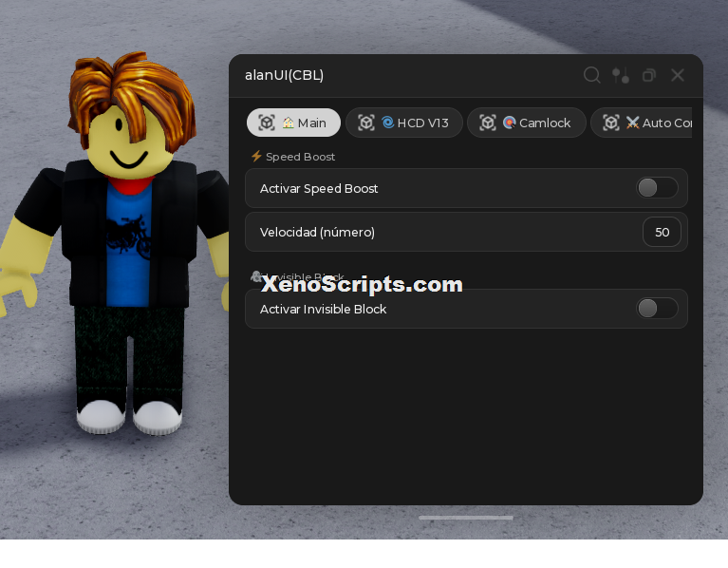Open the Auto Combo tab
This screenshot has height=568, width=728.
[642, 123]
